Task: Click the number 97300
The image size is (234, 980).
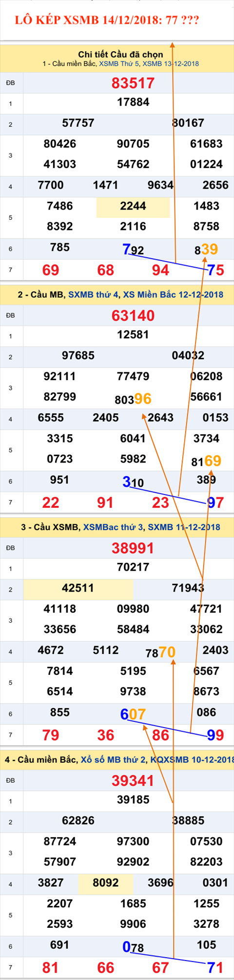Action: tap(133, 842)
